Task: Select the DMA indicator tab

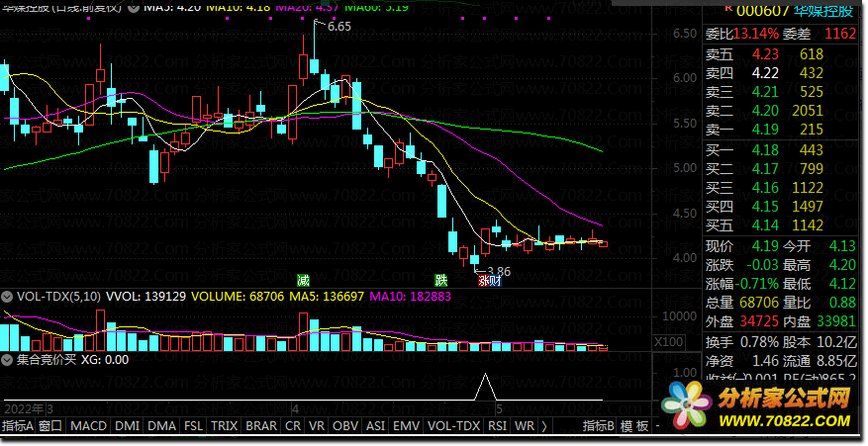Action: pos(161,426)
